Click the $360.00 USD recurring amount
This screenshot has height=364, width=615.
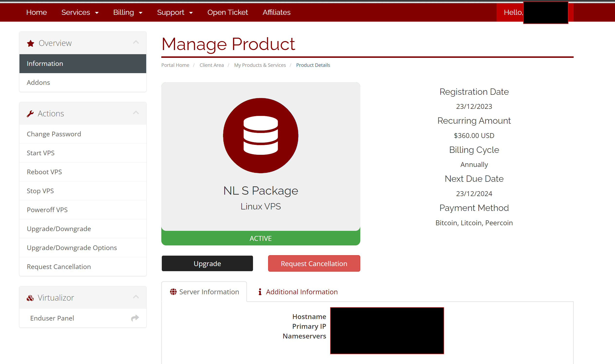474,135
